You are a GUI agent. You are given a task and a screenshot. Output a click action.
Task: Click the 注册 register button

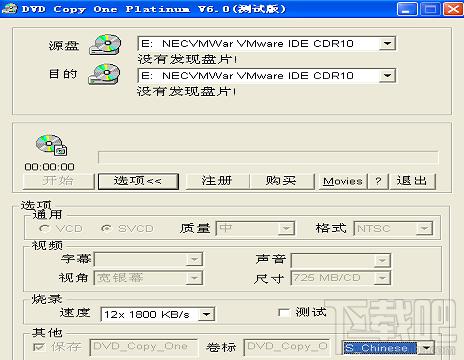click(x=217, y=181)
